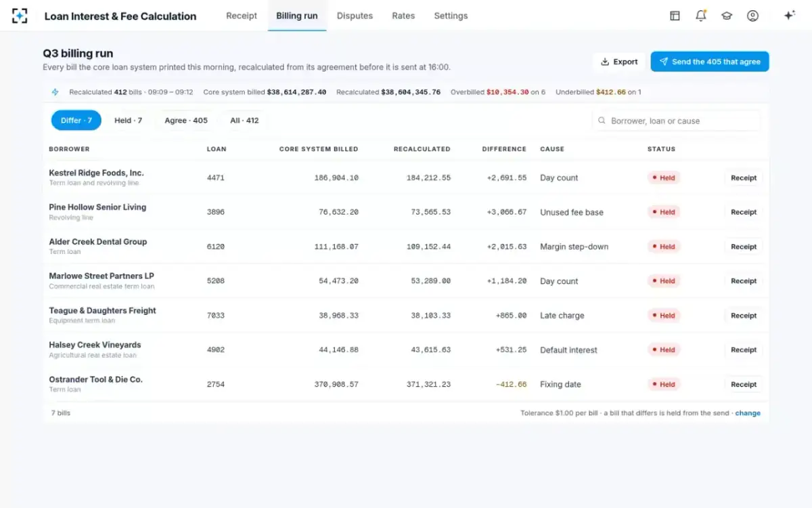The image size is (812, 508).
Task: Open Receipt for Ostrander Tool & Die
Action: click(744, 384)
